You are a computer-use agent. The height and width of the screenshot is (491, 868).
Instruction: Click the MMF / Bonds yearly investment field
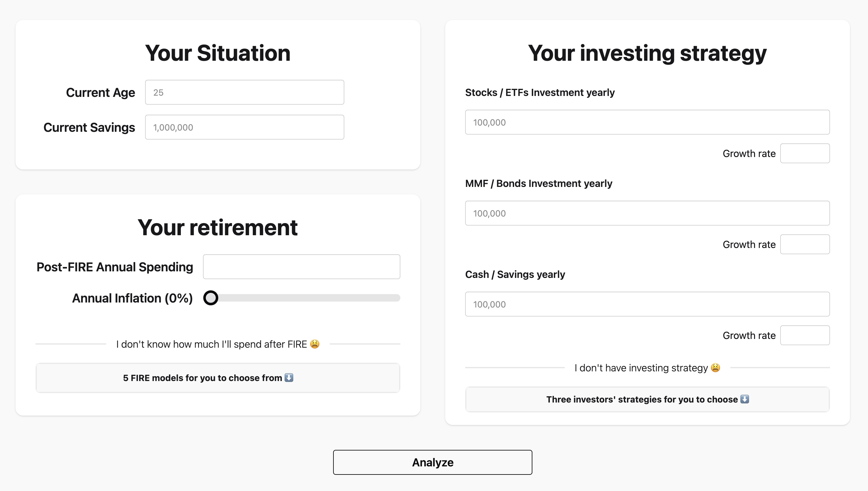coord(647,213)
